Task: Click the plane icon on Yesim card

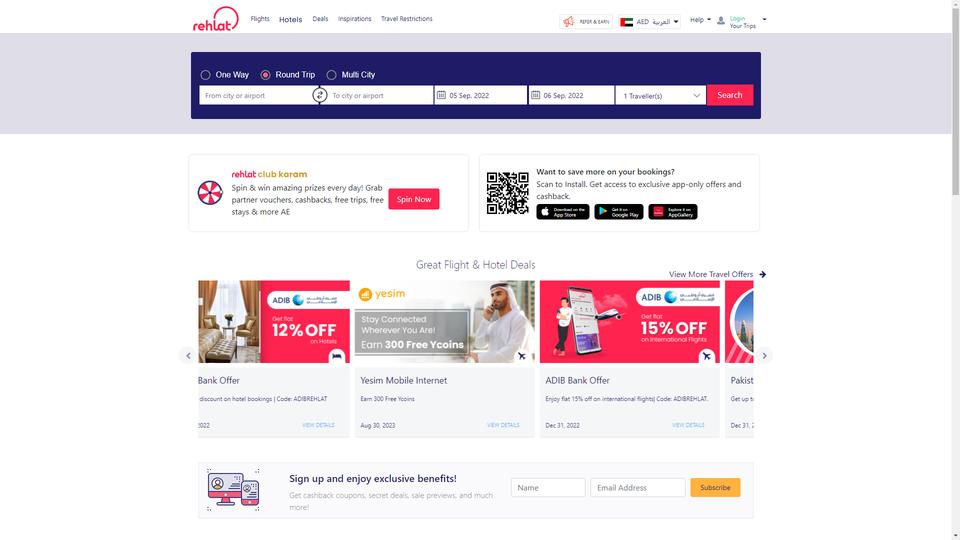Action: pos(522,356)
